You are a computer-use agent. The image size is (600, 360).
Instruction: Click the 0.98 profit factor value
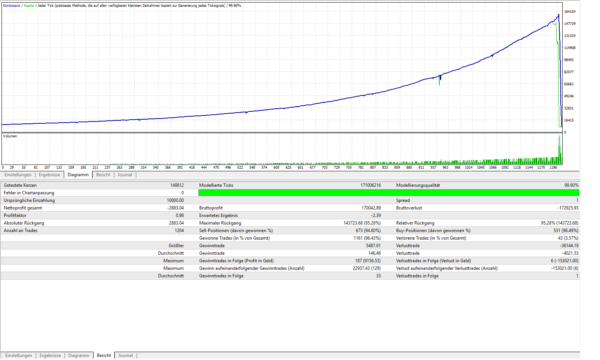coord(179,215)
